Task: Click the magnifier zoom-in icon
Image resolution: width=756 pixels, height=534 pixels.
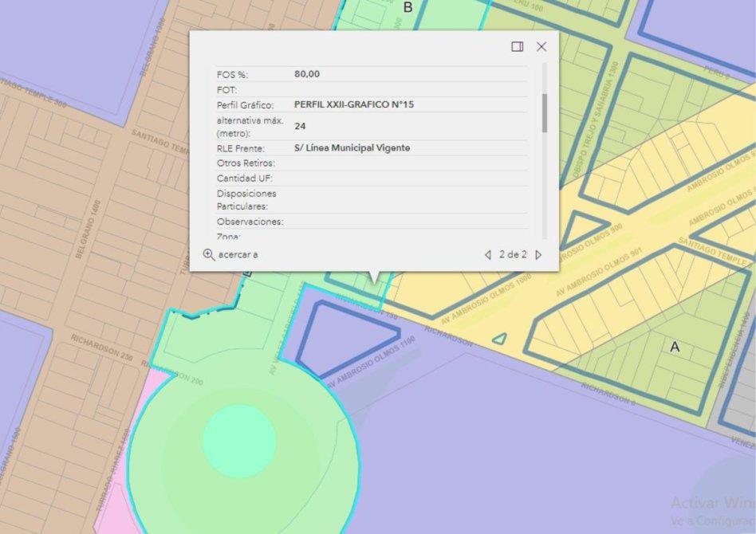Action: click(208, 254)
